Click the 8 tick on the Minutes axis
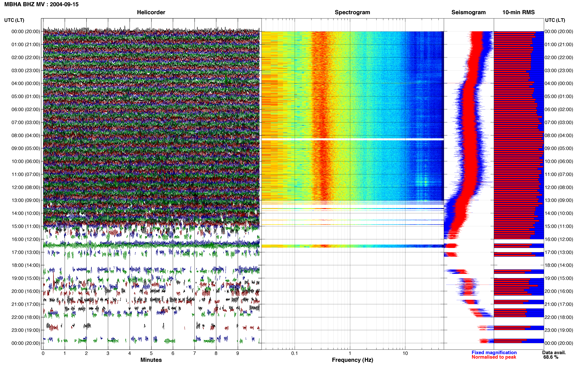Viewport: 588px width, 368px height. (216, 353)
